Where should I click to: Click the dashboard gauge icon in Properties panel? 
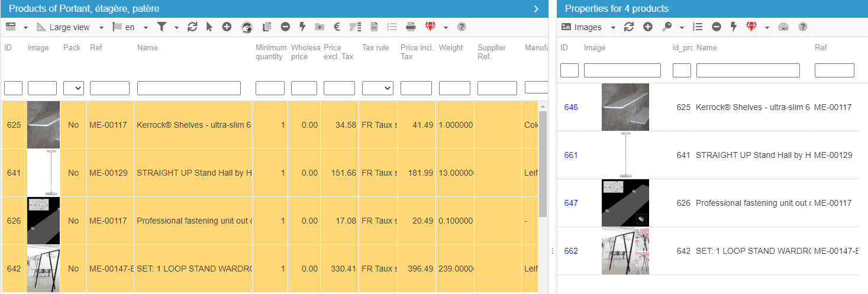[783, 27]
